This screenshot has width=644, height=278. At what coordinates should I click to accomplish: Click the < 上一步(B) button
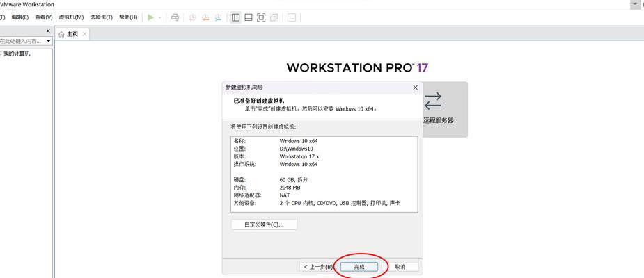[319, 267]
